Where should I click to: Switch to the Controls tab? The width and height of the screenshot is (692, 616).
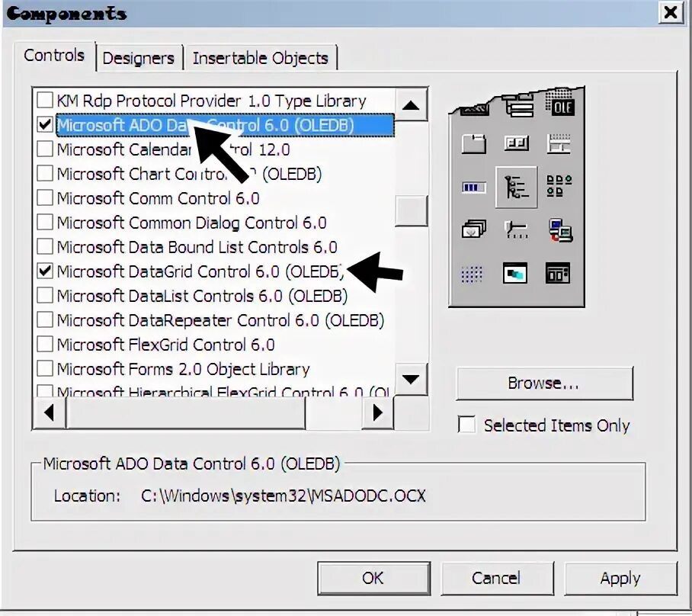[54, 56]
